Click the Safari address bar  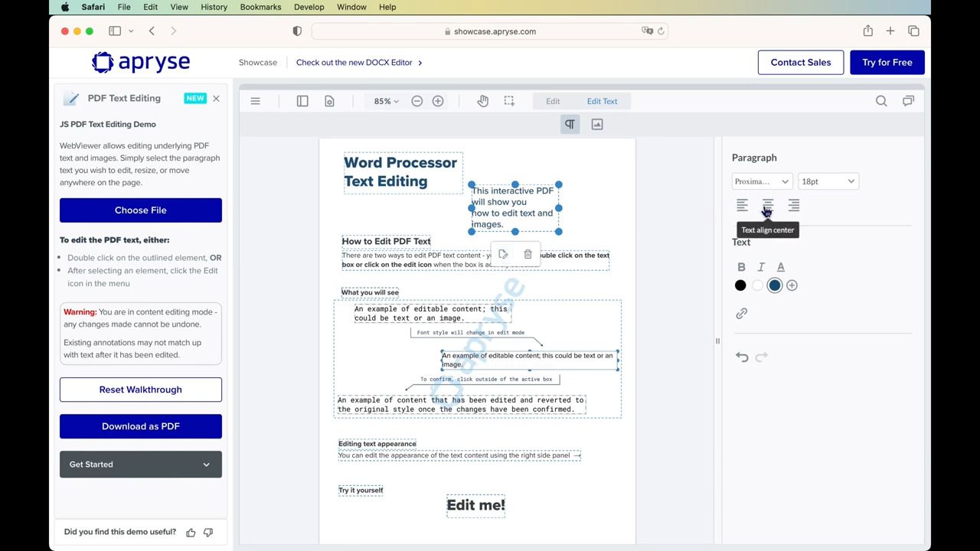[490, 31]
